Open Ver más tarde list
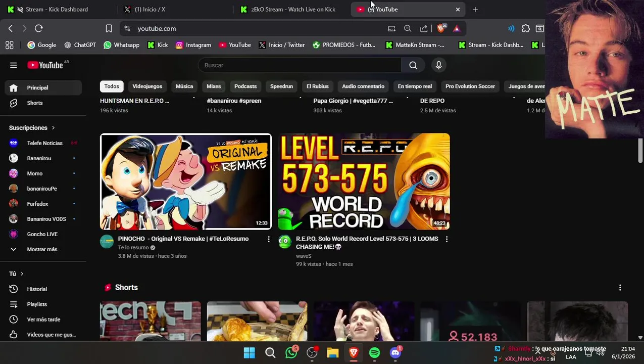This screenshot has width=644, height=364. (43, 320)
